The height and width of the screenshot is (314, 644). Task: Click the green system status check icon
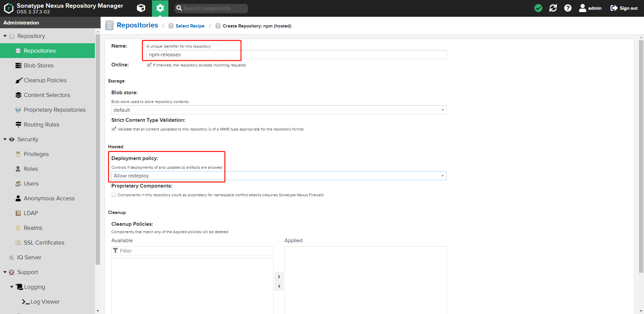(x=538, y=8)
